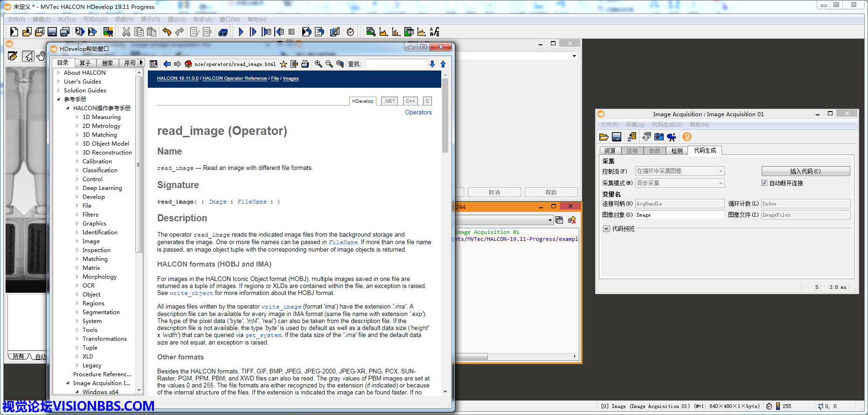The width and height of the screenshot is (868, 415).
Task: Expand the Deep Learning tree node
Action: (x=77, y=188)
